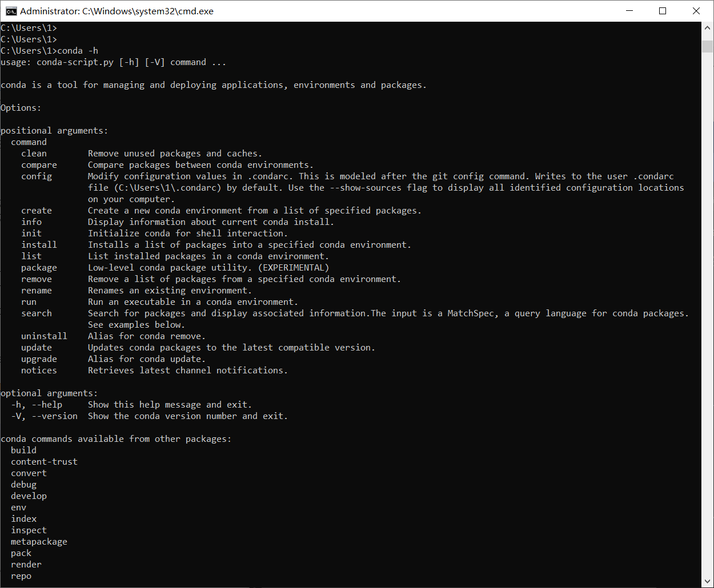This screenshot has width=714, height=588.
Task: Click the 'run' command name
Action: pos(29,302)
